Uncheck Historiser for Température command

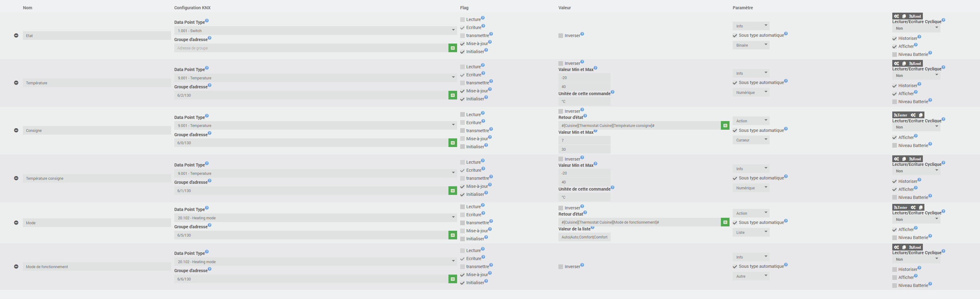(x=894, y=86)
